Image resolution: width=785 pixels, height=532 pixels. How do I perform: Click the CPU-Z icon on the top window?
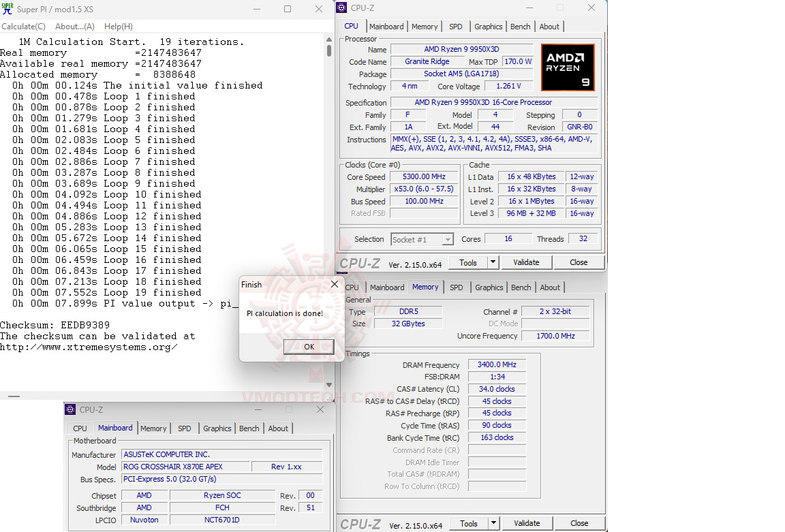click(341, 7)
